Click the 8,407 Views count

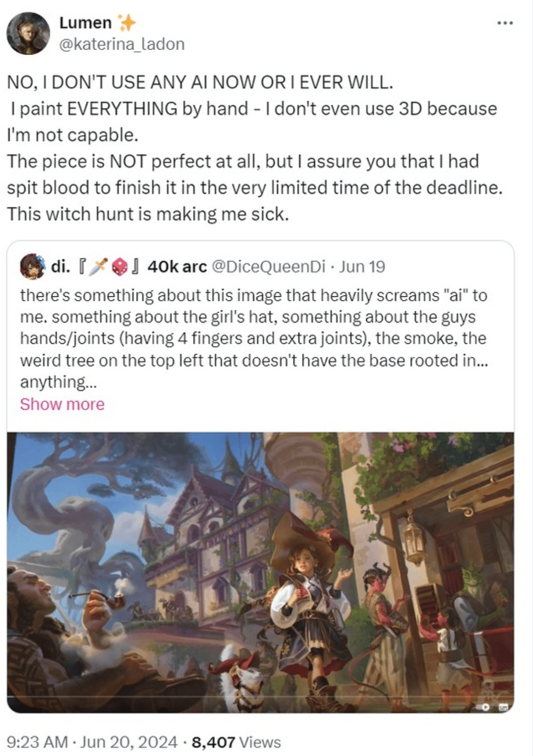click(236, 742)
